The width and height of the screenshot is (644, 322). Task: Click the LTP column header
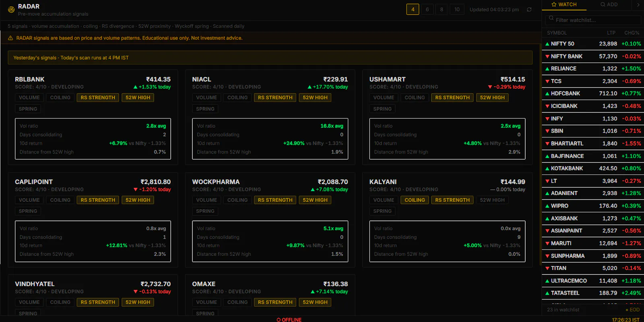coord(611,33)
